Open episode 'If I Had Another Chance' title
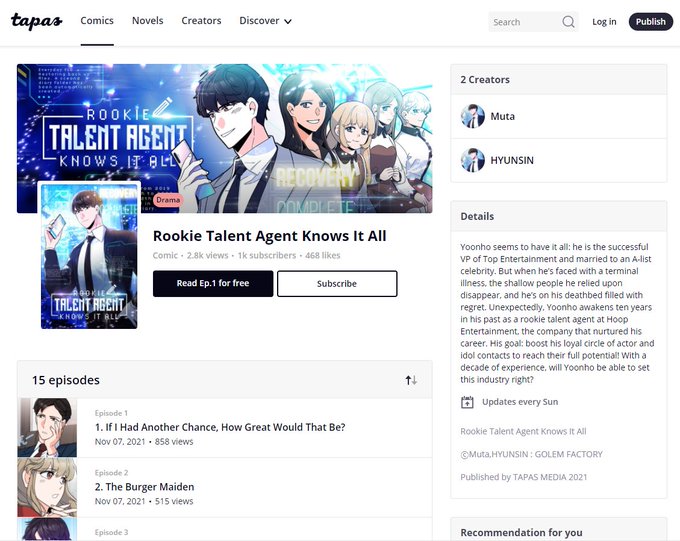This screenshot has height=541, width=680. 220,427
